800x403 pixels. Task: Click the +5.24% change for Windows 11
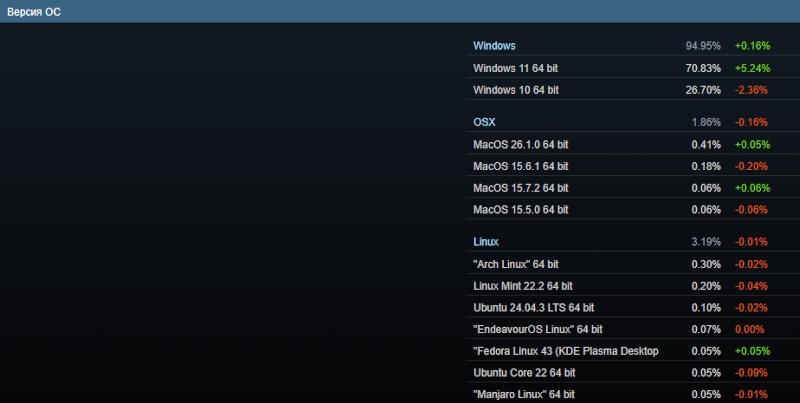pyautogui.click(x=752, y=68)
